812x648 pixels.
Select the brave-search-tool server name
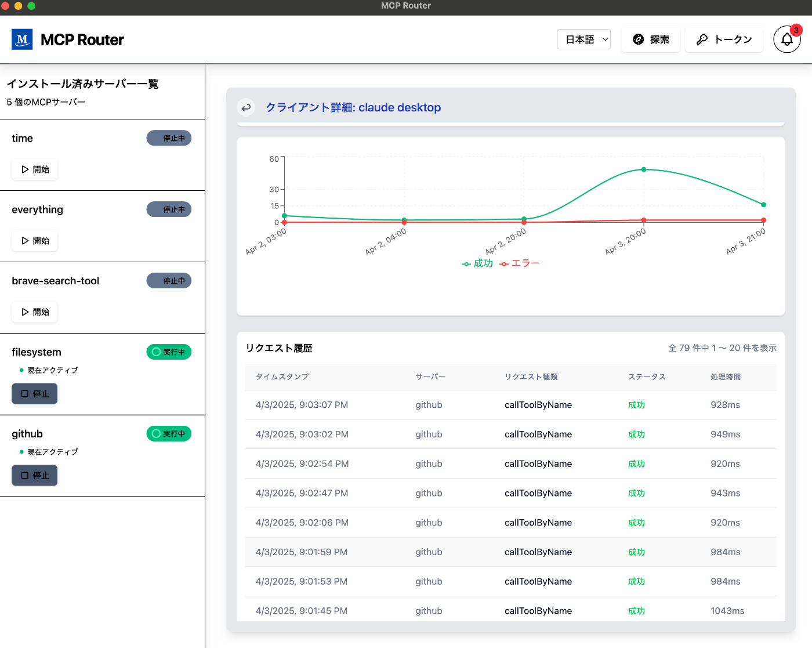tap(55, 281)
